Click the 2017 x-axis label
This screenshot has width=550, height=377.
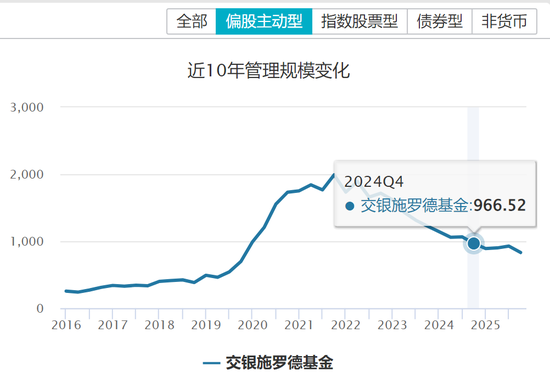113,325
